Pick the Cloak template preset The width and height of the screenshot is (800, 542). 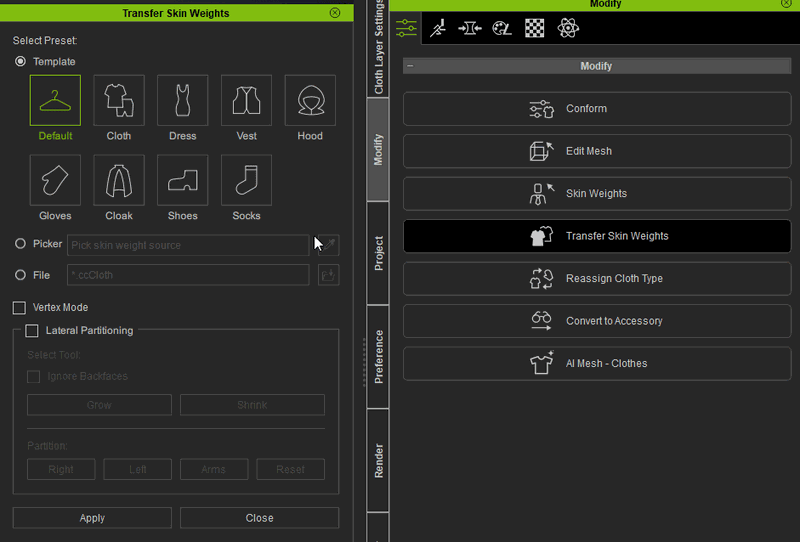[x=119, y=180]
